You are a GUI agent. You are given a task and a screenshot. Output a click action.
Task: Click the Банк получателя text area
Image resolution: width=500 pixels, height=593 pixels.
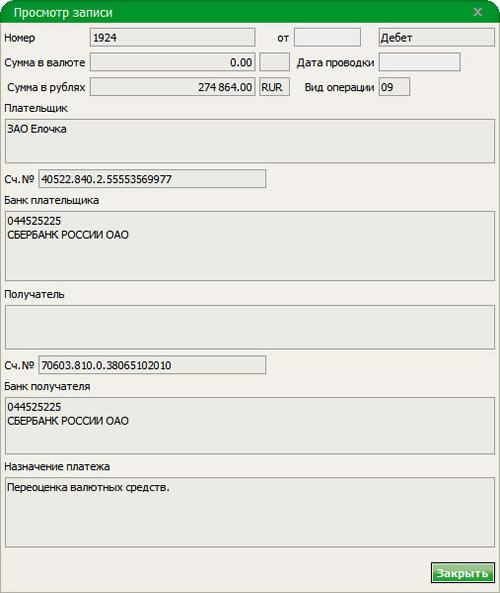(250, 426)
